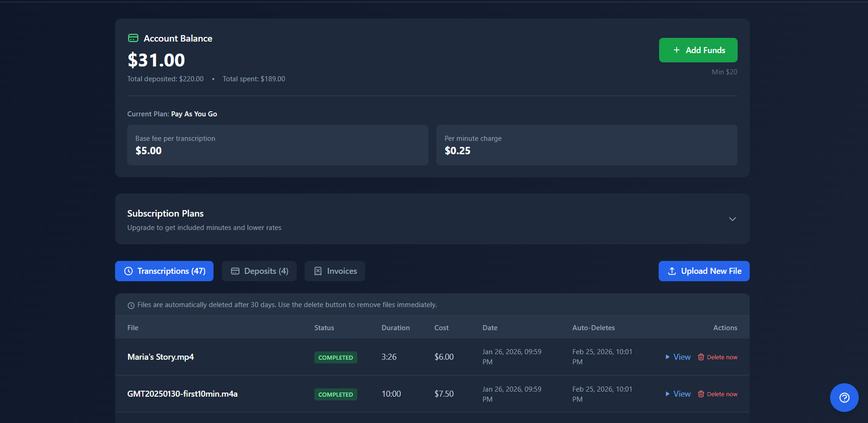
Task: Select the file name Maria's Story.mp4
Action: [x=160, y=357]
